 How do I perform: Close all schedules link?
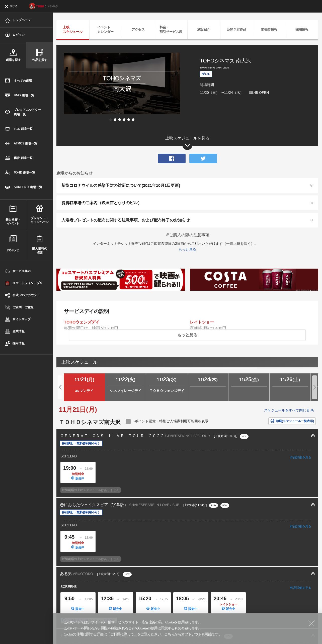tap(289, 411)
